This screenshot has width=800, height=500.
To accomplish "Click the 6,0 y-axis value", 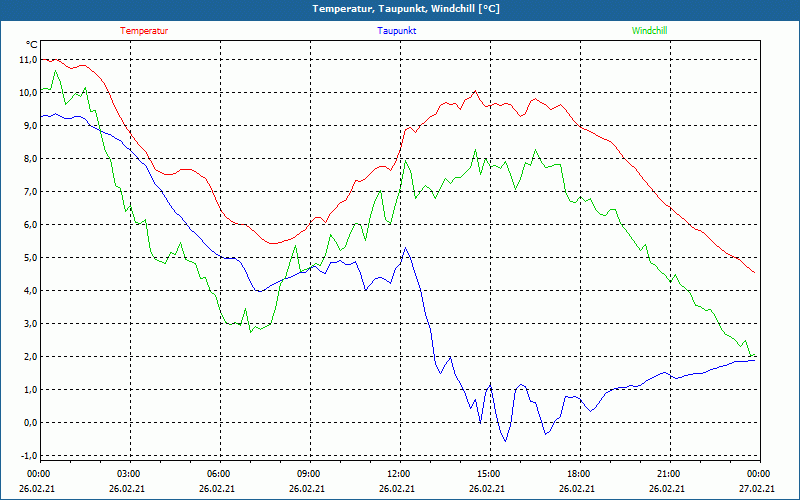I will 30,224.
